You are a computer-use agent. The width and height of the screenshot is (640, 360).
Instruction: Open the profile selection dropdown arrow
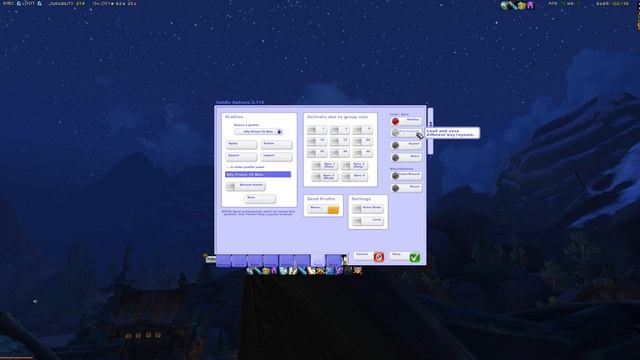click(x=279, y=132)
